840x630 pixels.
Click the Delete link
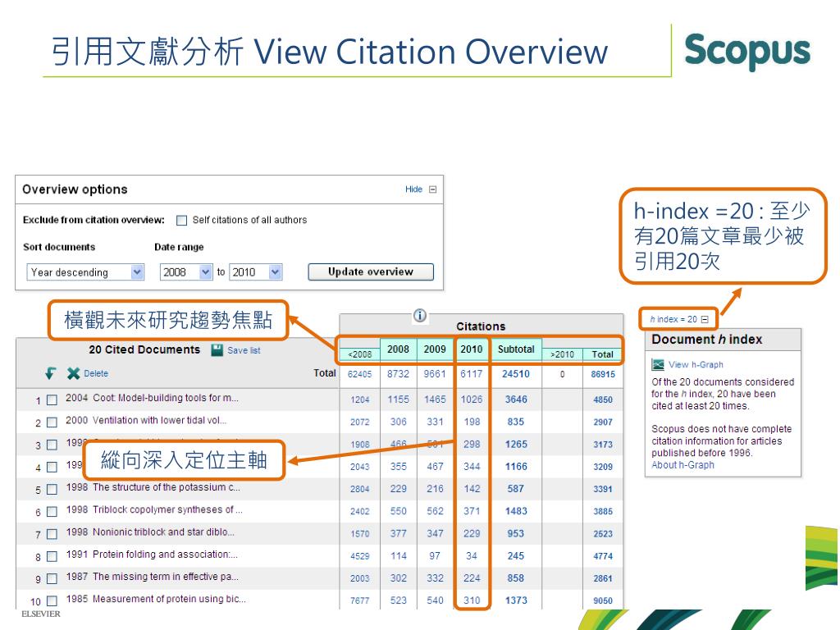coord(96,373)
